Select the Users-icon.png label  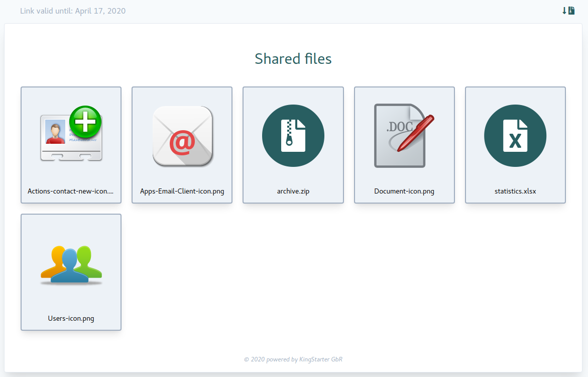(x=71, y=318)
